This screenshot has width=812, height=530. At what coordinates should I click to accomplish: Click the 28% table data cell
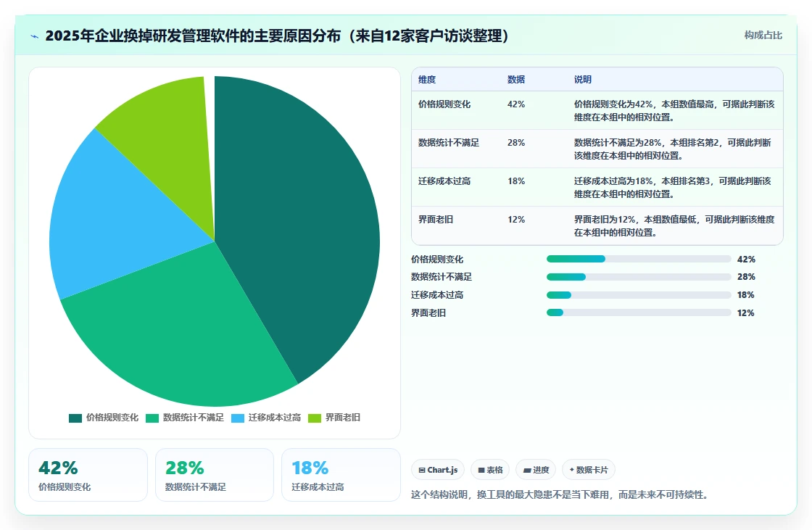click(515, 143)
